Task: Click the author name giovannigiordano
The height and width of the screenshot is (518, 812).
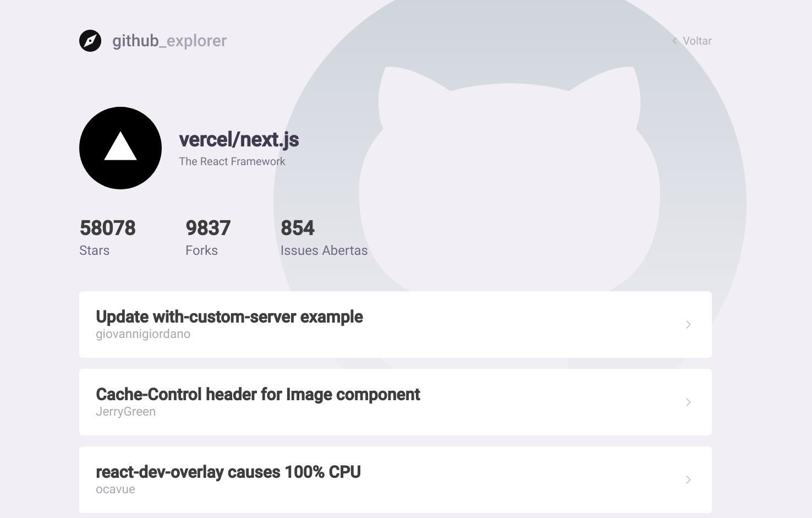Action: 143,334
